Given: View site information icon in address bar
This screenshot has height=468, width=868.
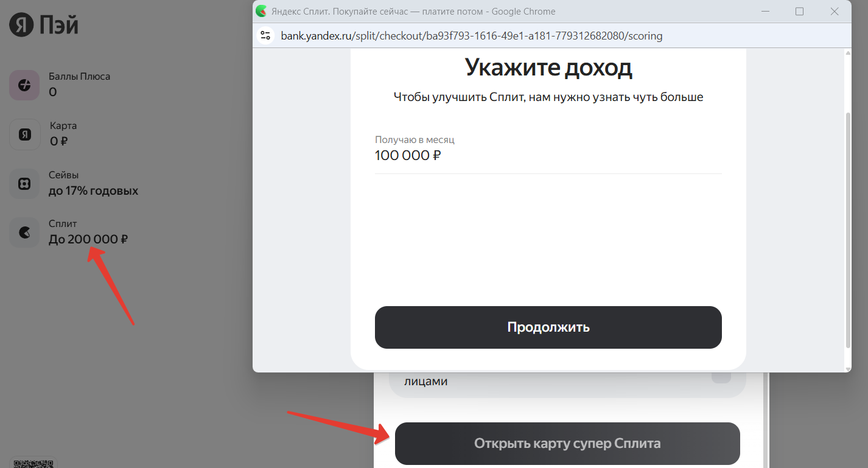Looking at the screenshot, I should pyautogui.click(x=265, y=35).
